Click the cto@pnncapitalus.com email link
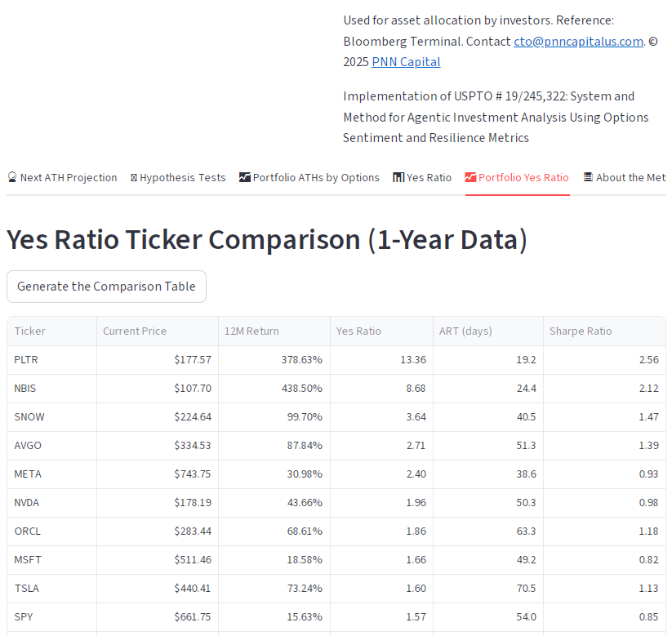Viewport: 672px width, 636px height. (578, 41)
